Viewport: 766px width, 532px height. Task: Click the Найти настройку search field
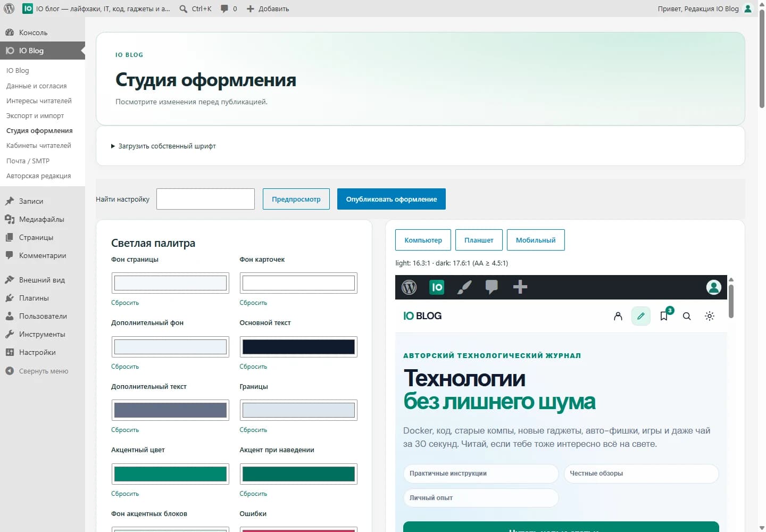click(x=205, y=199)
